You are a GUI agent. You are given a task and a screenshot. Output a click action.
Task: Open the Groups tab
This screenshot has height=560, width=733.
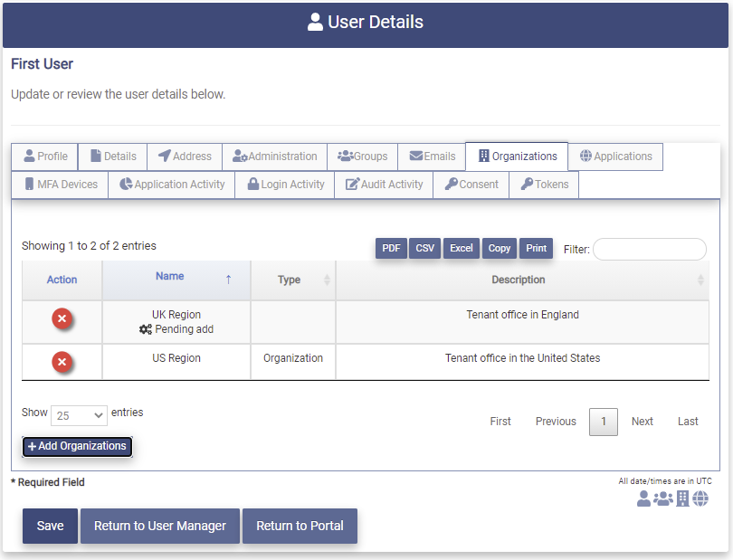(x=362, y=157)
